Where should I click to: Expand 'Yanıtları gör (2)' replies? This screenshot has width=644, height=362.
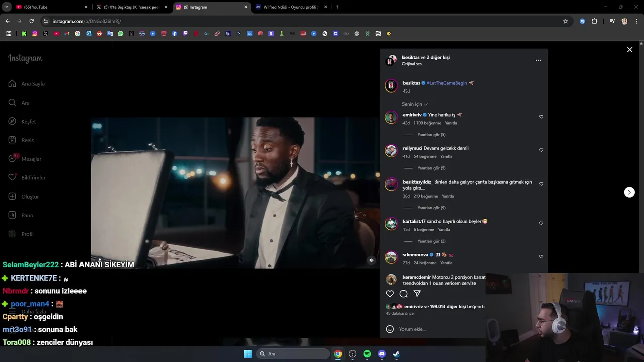click(431, 241)
